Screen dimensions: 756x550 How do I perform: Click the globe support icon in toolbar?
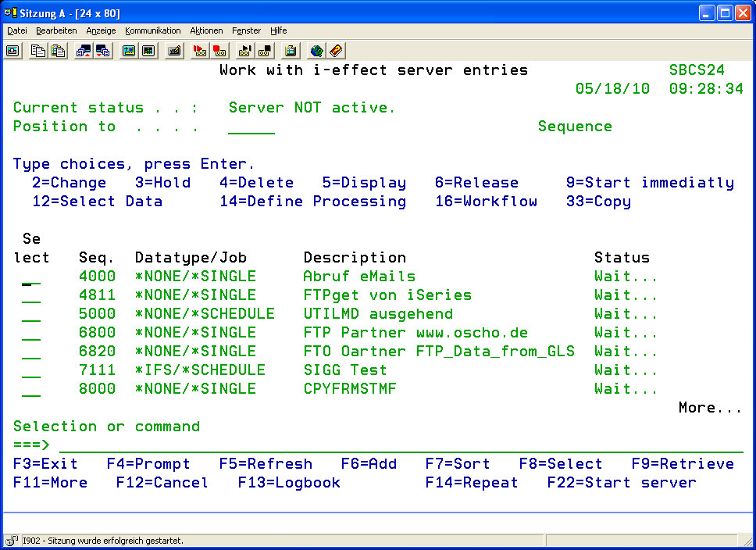click(x=316, y=51)
